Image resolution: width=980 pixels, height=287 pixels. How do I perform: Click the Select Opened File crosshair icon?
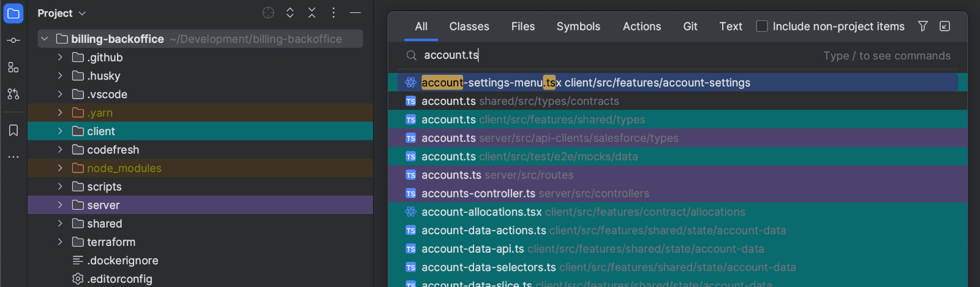(268, 13)
